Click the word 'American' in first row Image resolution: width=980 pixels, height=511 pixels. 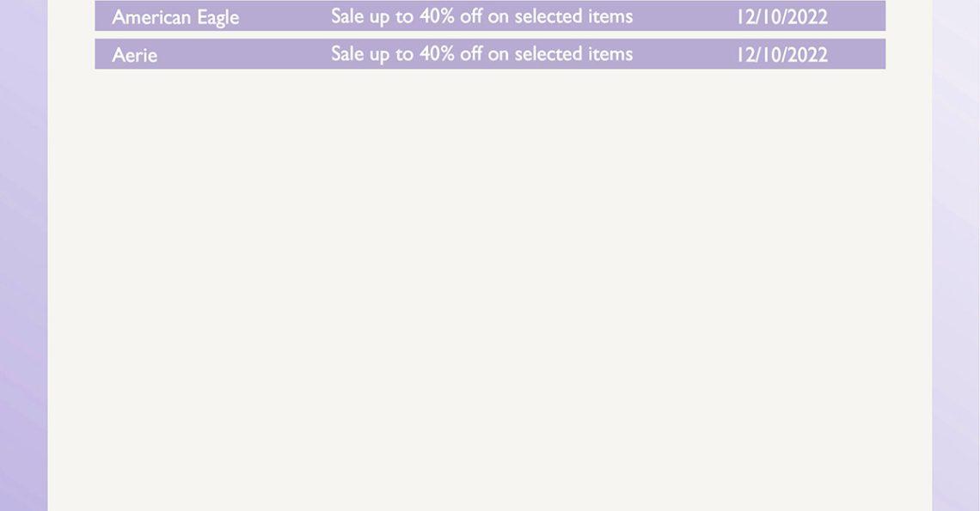click(152, 17)
